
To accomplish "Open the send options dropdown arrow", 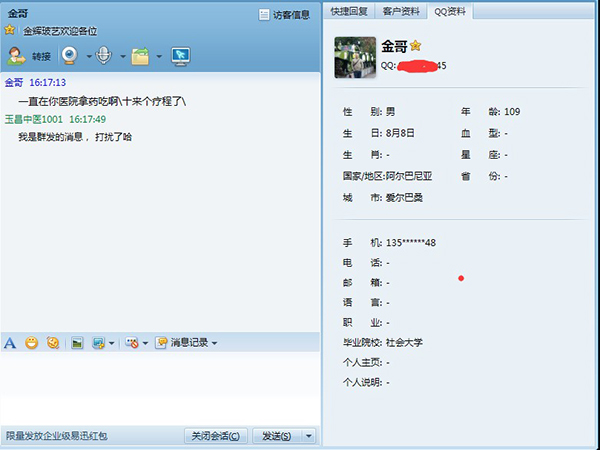I will pyautogui.click(x=309, y=436).
